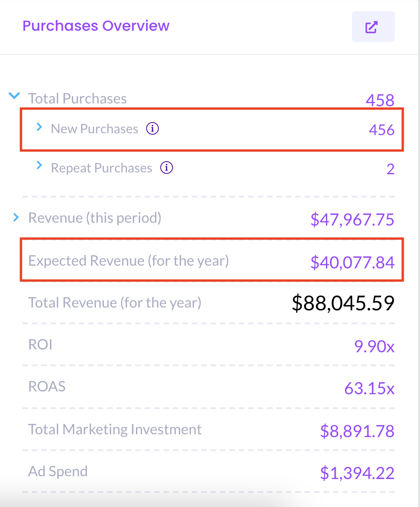Click the Total Marketing Investment amount

tap(357, 431)
